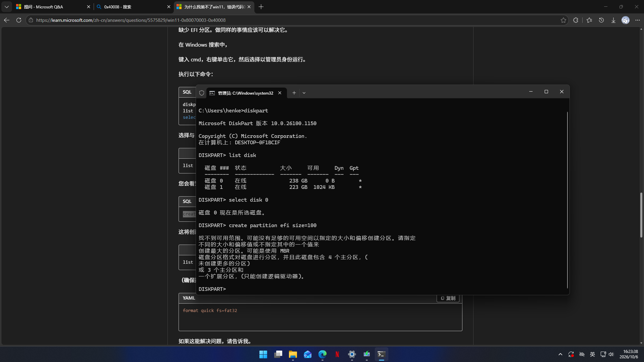Click the 复制 button on the YAML code block
Viewport: 644px width, 362px height.
point(448,298)
